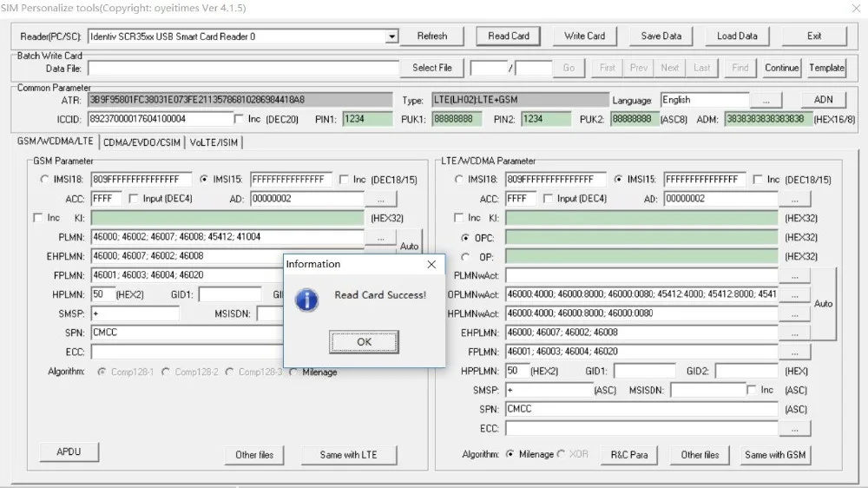Open PLMNwAct browse (...) button

point(795,276)
